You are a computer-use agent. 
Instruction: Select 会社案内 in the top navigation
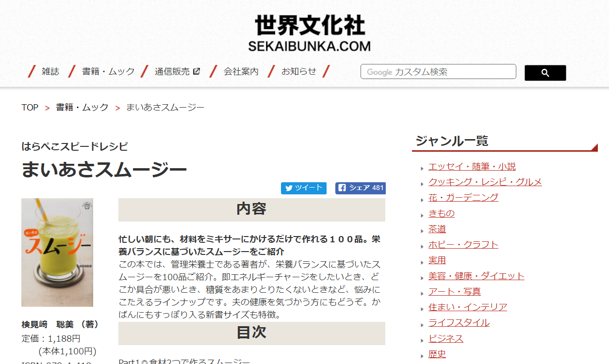[x=241, y=71]
